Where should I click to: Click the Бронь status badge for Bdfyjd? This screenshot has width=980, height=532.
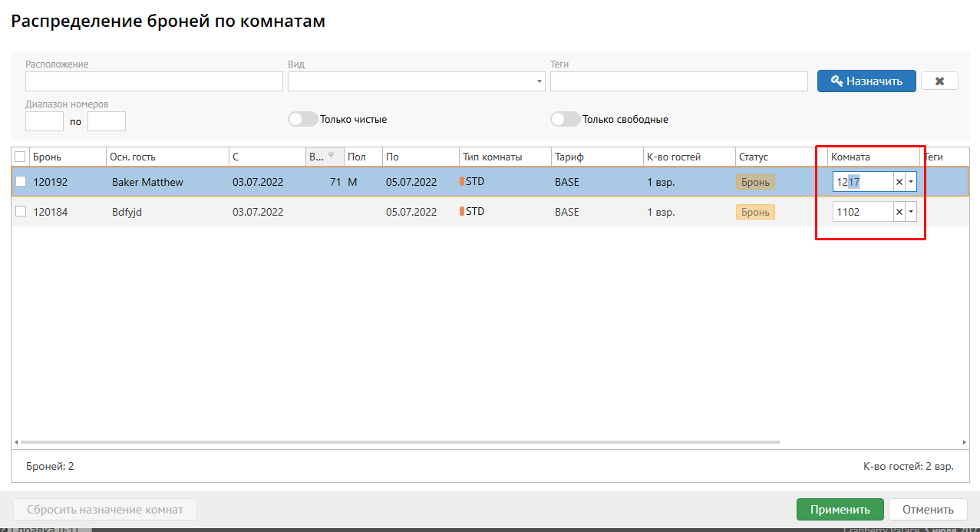(755, 212)
